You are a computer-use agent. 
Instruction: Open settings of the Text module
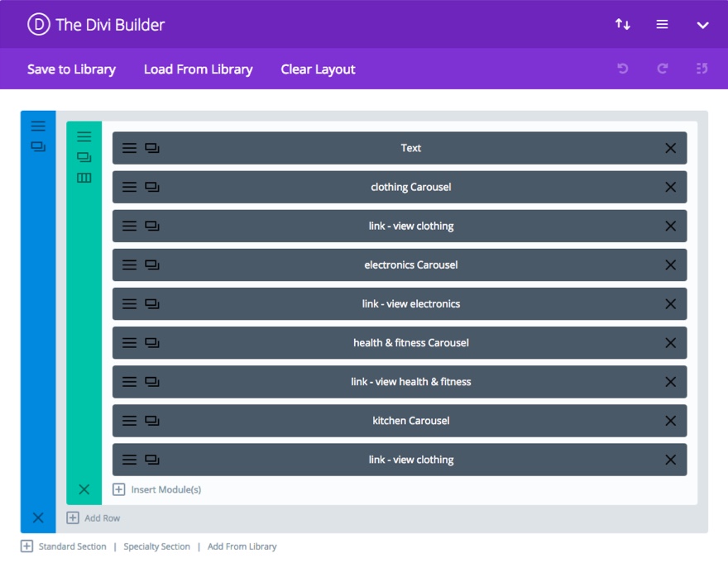click(130, 148)
